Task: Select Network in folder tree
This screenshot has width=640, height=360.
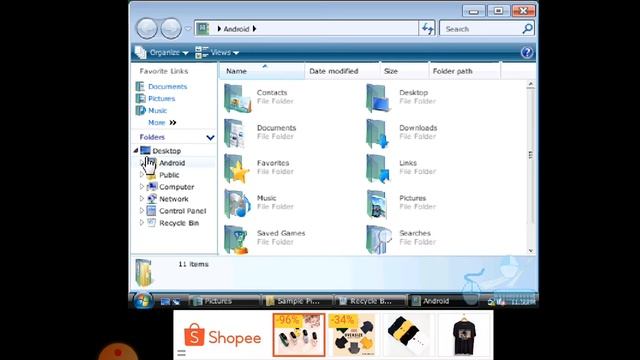Action: tap(173, 199)
